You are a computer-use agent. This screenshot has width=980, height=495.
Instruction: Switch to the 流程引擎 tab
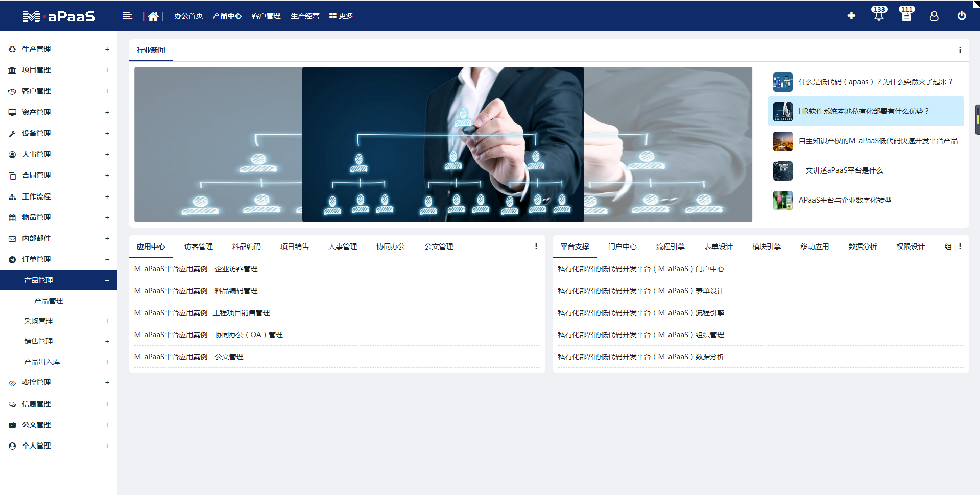671,247
